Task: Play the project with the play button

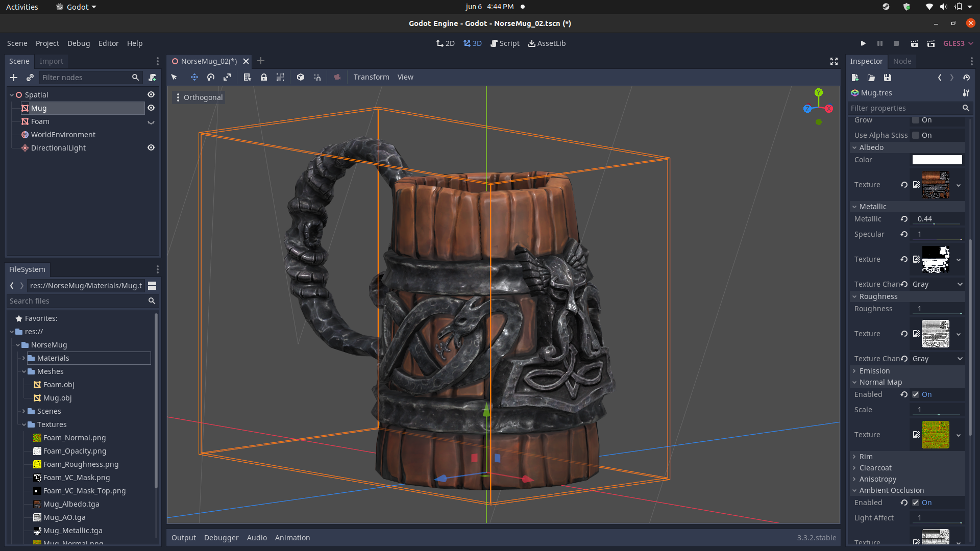Action: pyautogui.click(x=863, y=43)
